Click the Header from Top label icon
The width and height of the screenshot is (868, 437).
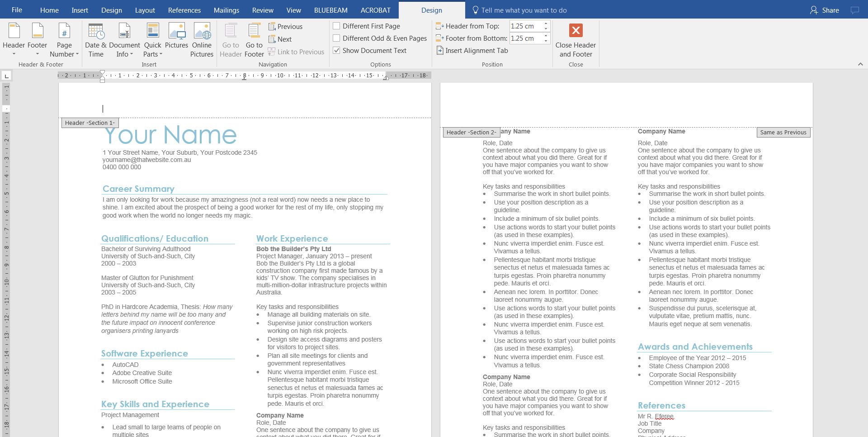439,26
